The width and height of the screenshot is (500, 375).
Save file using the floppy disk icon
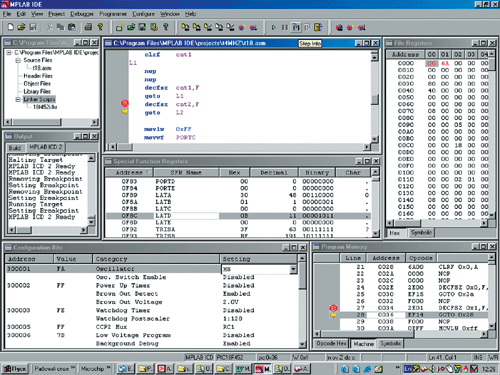(33, 27)
